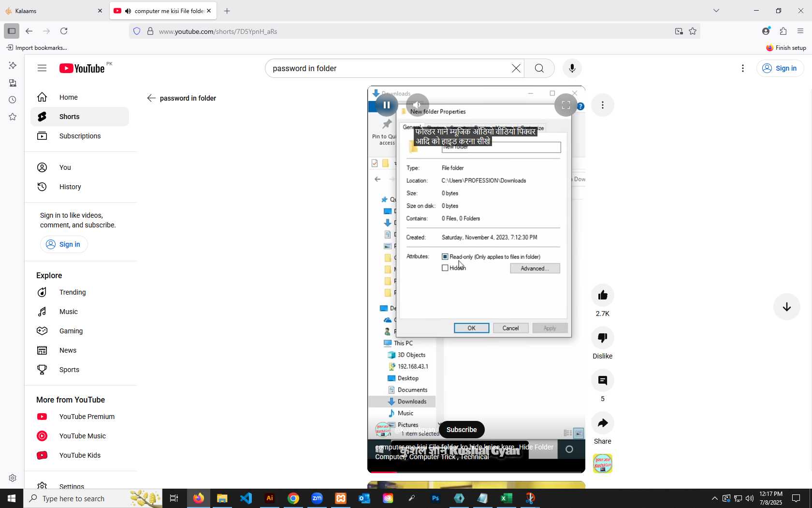
Task: Open Shorts in the sidebar
Action: (x=80, y=117)
